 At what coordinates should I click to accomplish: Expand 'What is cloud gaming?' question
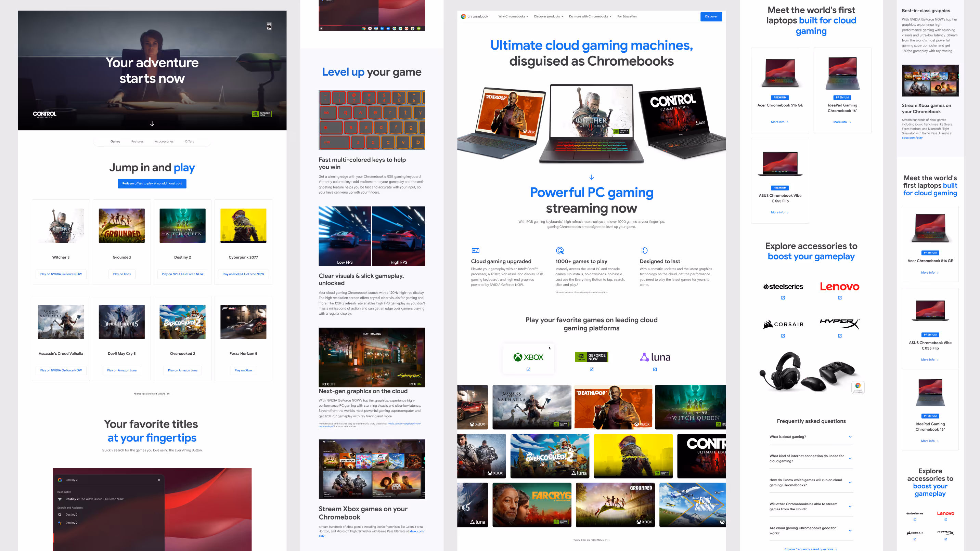pyautogui.click(x=850, y=436)
